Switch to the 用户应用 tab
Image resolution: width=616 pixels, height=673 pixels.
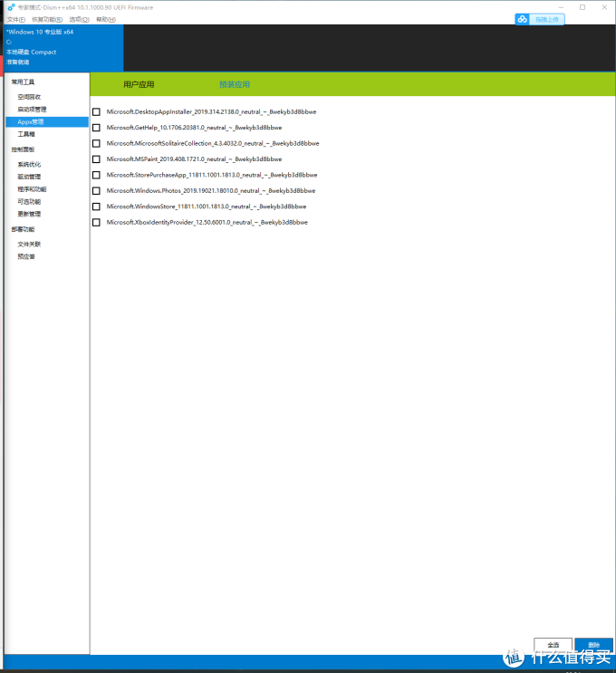tap(139, 84)
